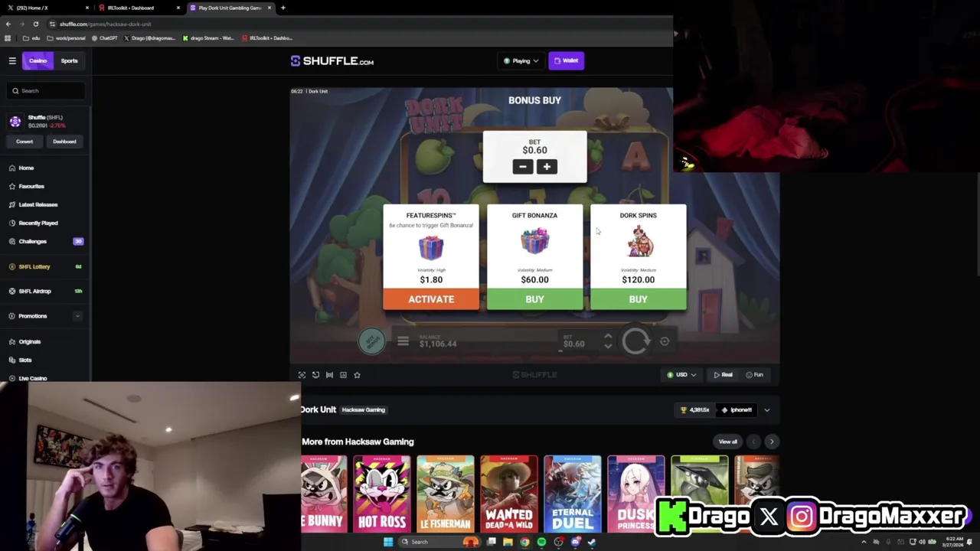Open the Eternal Duel game thumbnail
Viewport: 980px width, 551px height.
click(572, 494)
